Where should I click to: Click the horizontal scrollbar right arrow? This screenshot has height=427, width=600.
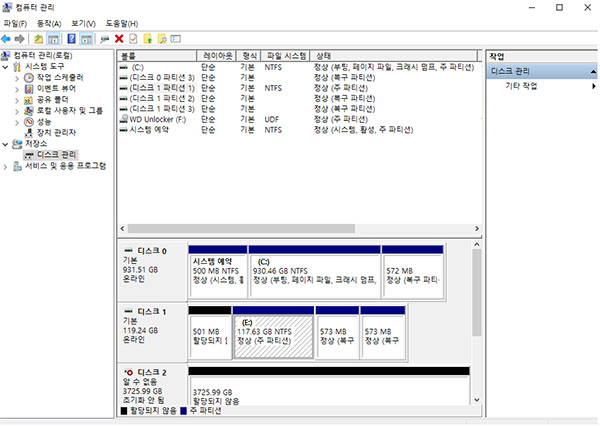pos(477,228)
